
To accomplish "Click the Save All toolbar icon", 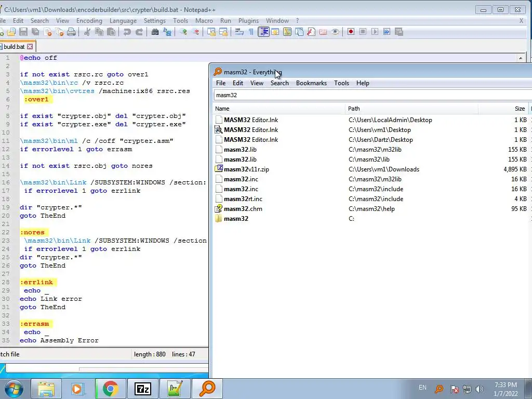I will pos(35,32).
